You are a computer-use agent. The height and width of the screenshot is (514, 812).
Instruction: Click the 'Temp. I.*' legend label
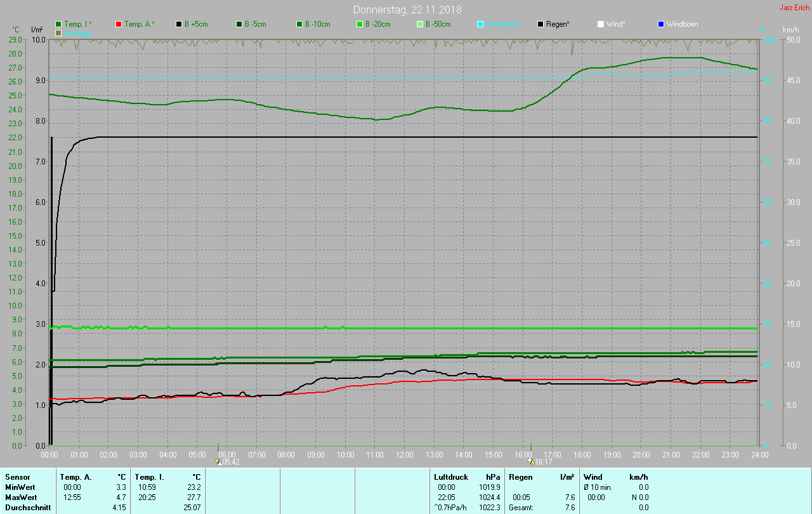(78, 24)
